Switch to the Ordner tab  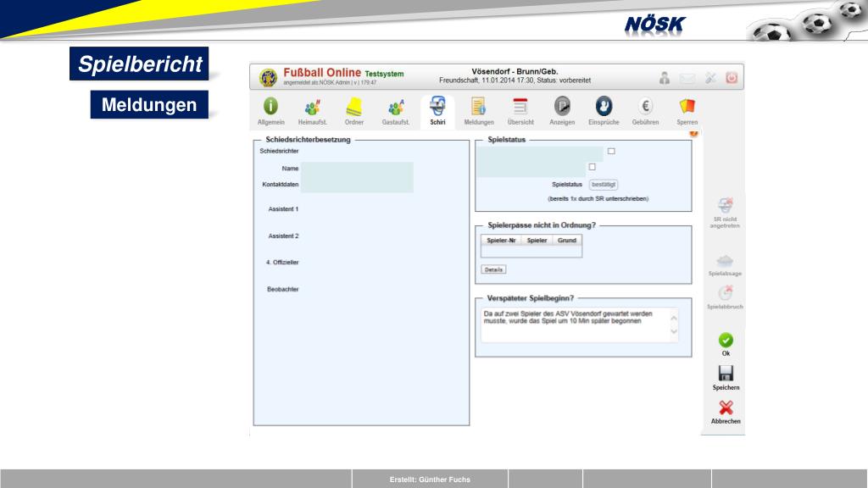[x=353, y=111]
